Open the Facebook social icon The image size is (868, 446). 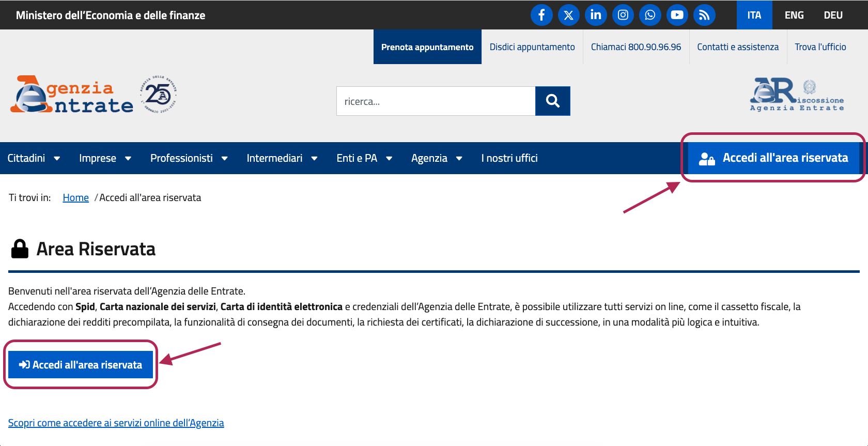(541, 15)
